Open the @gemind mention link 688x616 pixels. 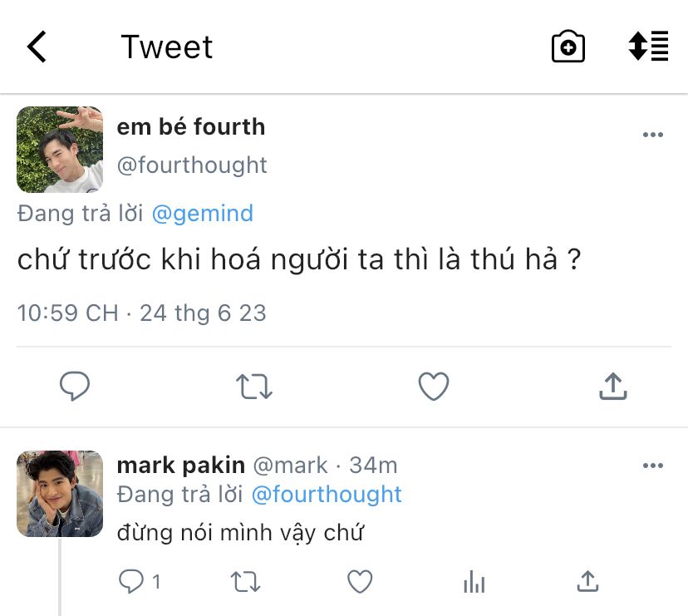click(202, 214)
